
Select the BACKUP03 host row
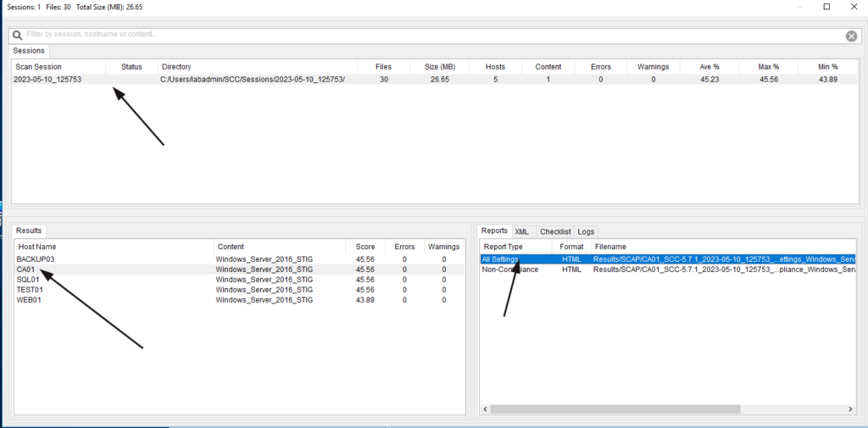[239, 259]
